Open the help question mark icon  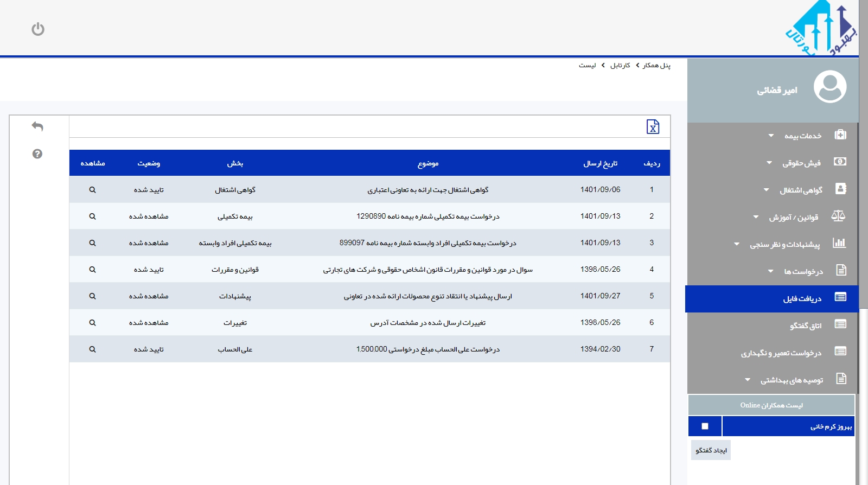(37, 154)
